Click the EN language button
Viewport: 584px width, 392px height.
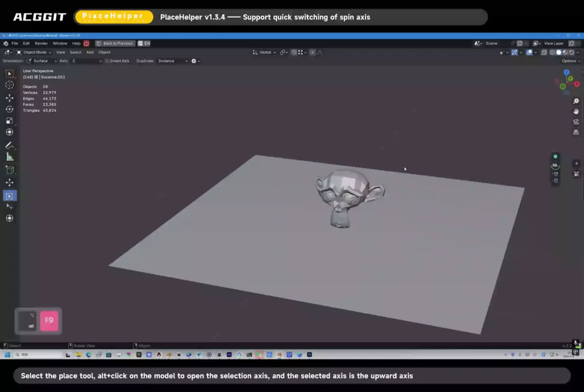tap(144, 43)
